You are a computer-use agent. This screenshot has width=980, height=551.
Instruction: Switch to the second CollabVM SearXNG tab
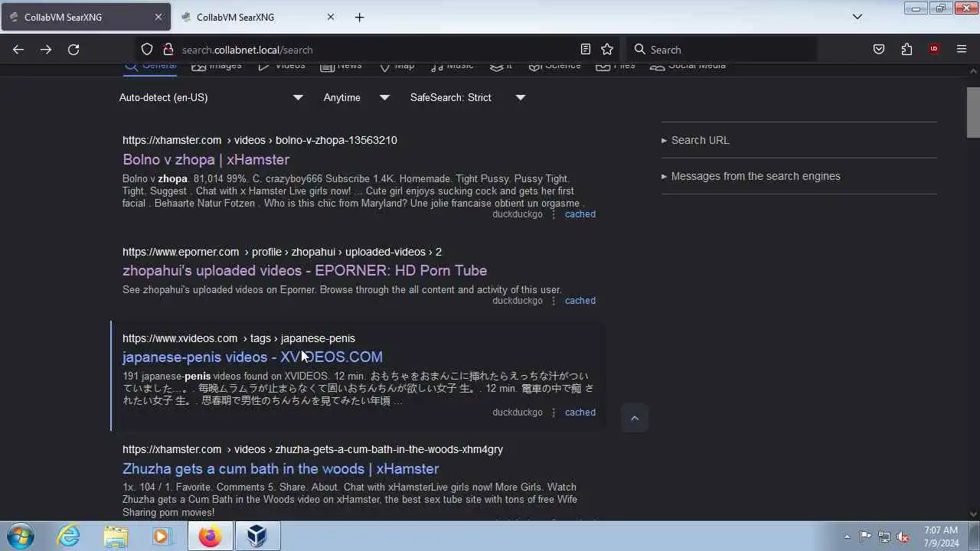pos(256,17)
